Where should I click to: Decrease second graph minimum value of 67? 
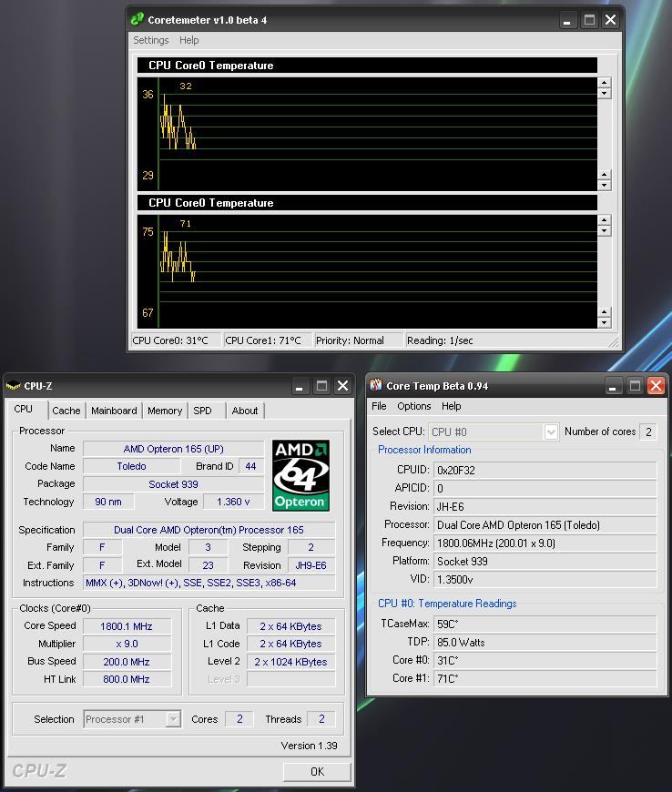pyautogui.click(x=605, y=322)
